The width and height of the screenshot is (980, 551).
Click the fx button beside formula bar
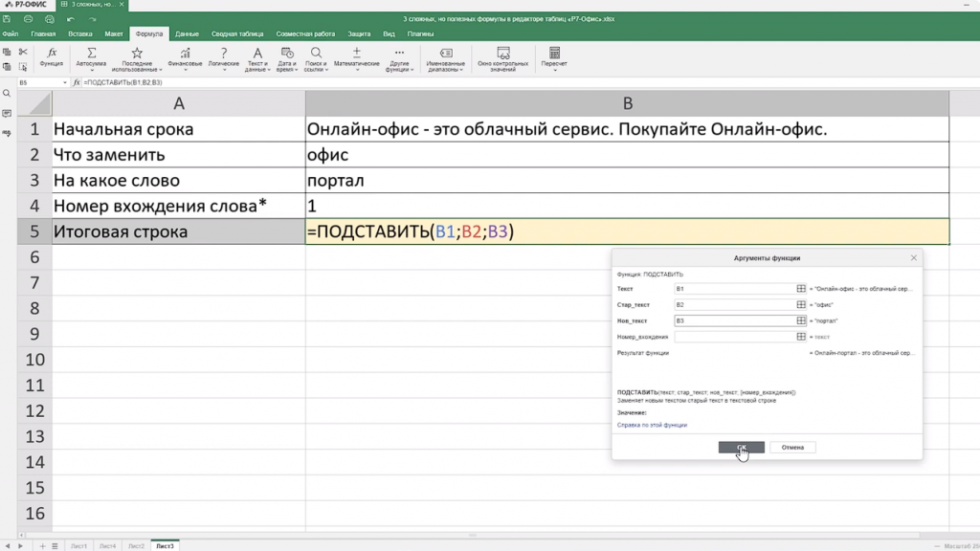point(77,82)
